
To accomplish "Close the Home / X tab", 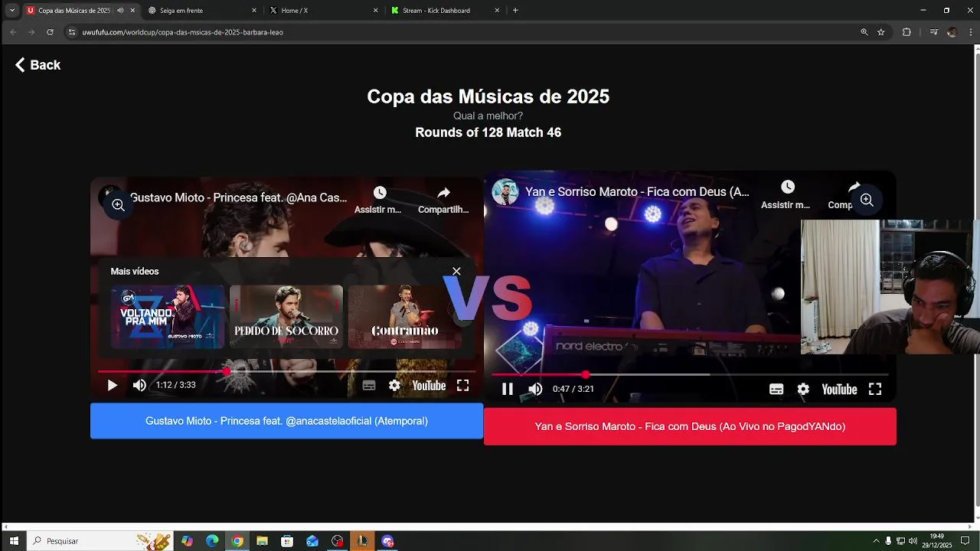I will [376, 11].
